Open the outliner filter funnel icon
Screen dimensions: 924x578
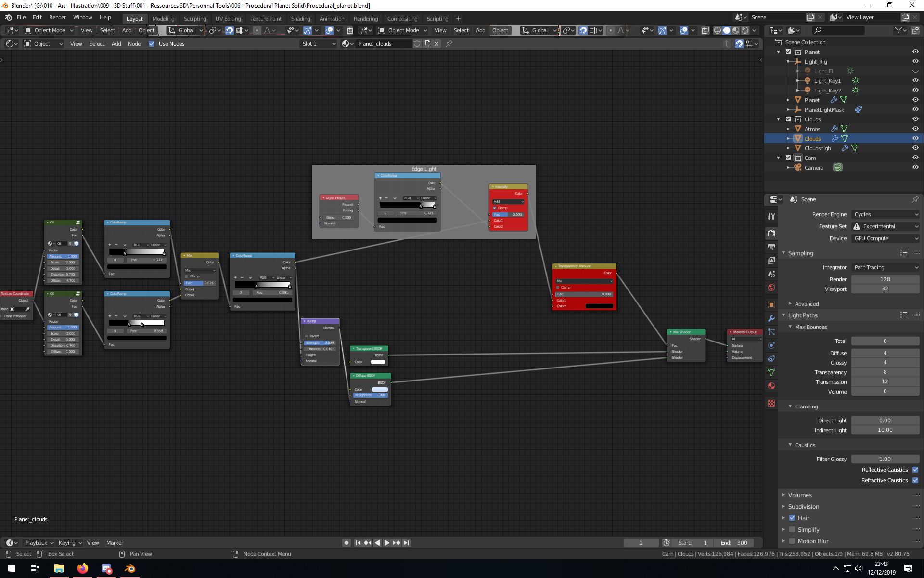[x=898, y=30]
